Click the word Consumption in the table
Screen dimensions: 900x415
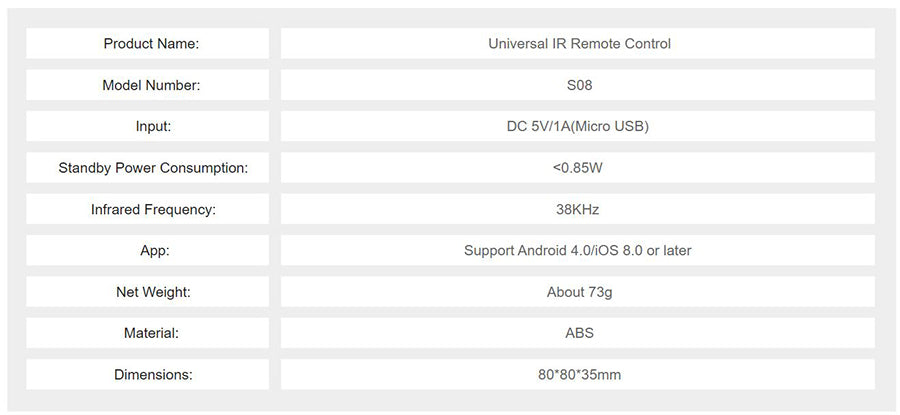coord(204,168)
